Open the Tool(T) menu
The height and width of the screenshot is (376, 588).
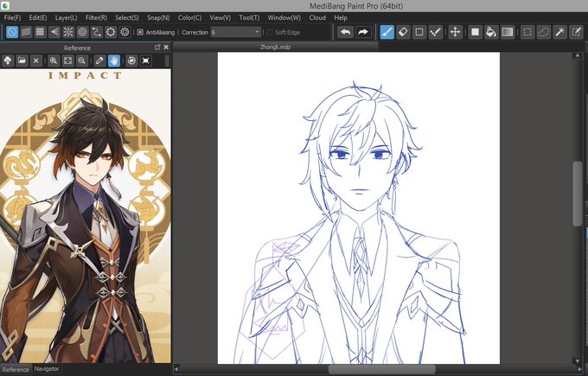tap(249, 17)
